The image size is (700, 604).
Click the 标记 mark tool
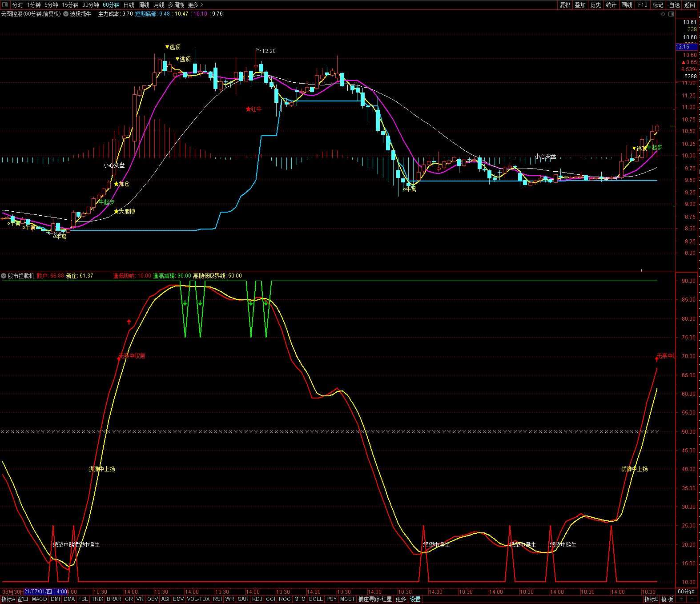658,5
